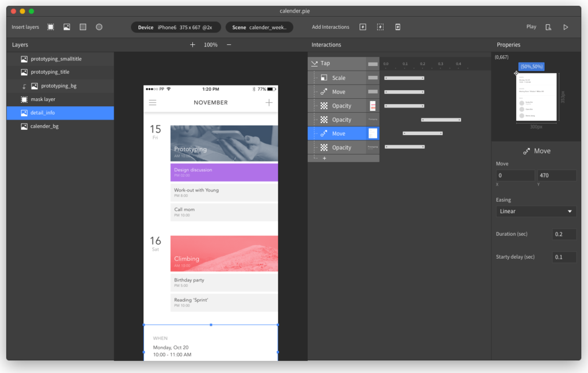The width and height of the screenshot is (588, 373).
Task: Click the Play on device icon
Action: click(x=548, y=27)
